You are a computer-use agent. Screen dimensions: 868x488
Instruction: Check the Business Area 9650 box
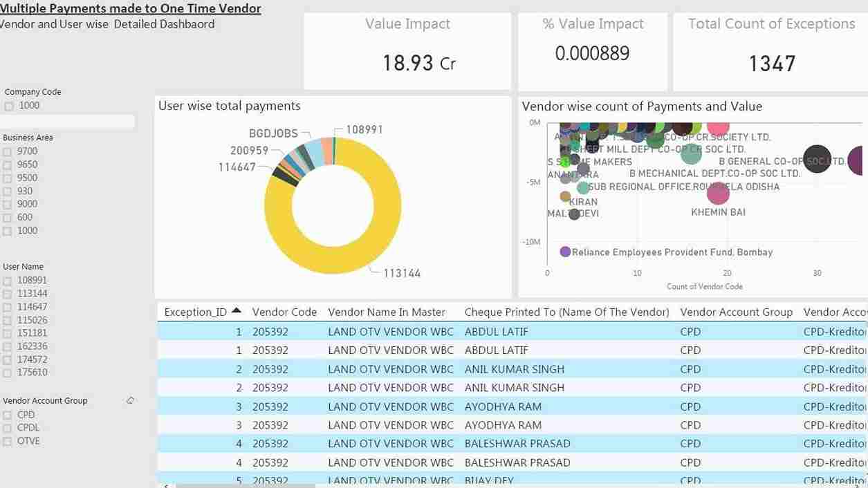[7, 165]
